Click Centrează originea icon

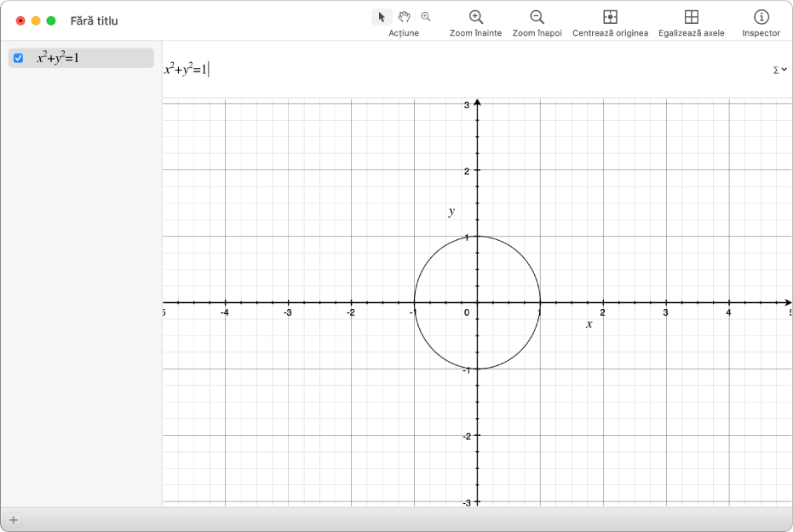tap(611, 17)
